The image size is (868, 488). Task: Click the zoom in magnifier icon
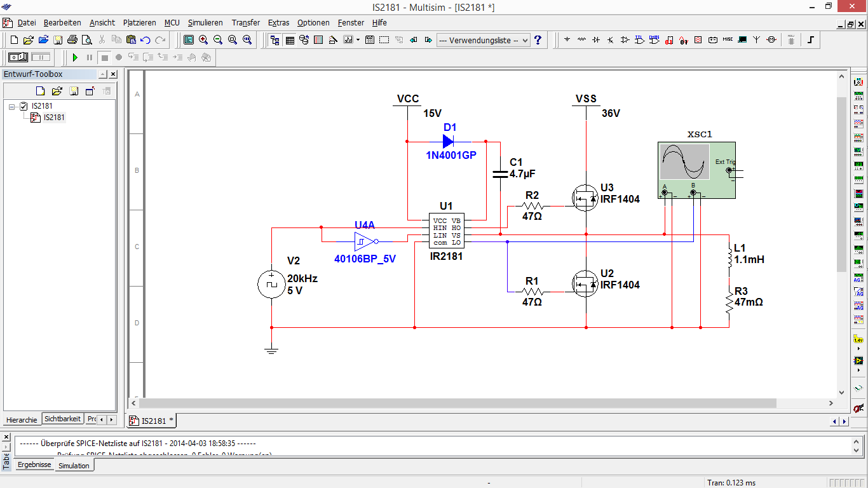pyautogui.click(x=203, y=39)
